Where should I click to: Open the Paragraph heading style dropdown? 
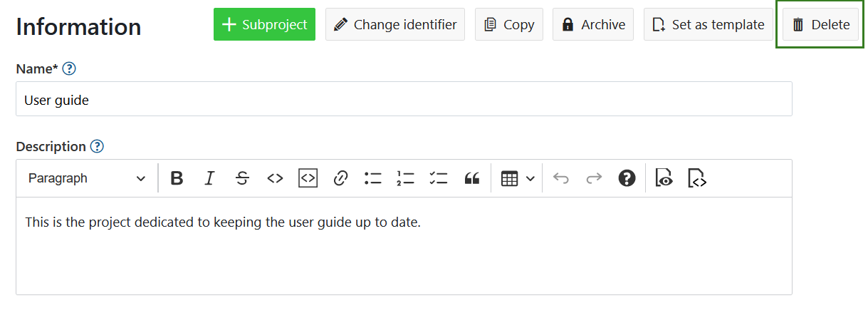point(86,178)
